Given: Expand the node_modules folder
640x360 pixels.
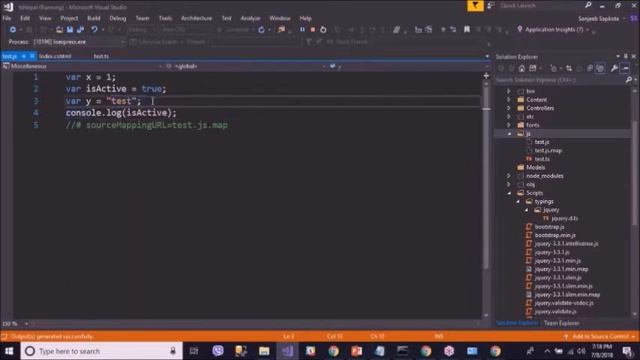Looking at the screenshot, I should 509,176.
